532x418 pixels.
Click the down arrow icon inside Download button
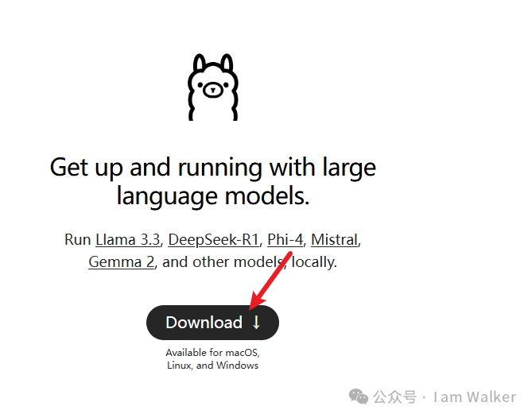click(x=257, y=323)
